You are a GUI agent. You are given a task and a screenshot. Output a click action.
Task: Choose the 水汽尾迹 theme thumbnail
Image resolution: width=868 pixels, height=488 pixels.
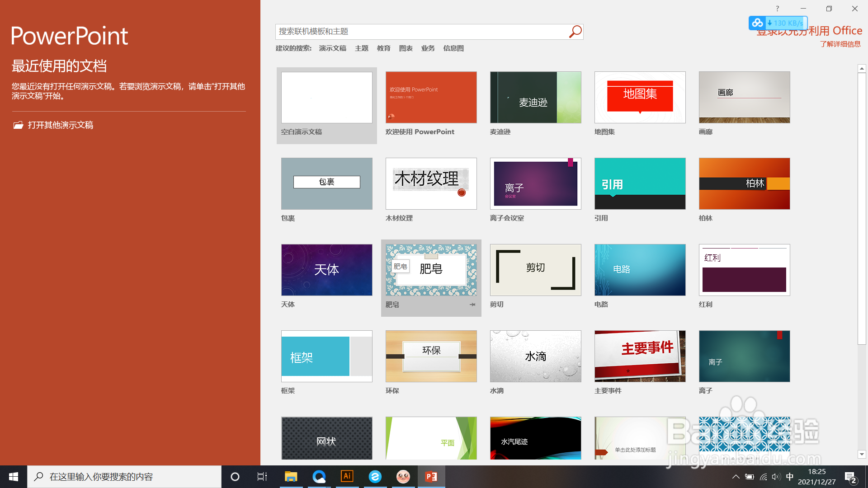(x=536, y=438)
